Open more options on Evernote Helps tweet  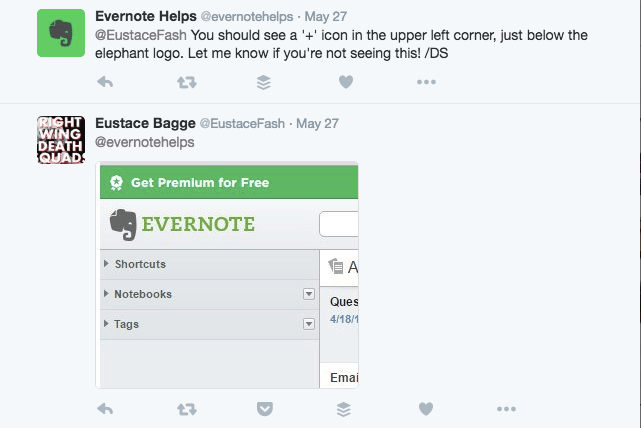click(x=426, y=82)
